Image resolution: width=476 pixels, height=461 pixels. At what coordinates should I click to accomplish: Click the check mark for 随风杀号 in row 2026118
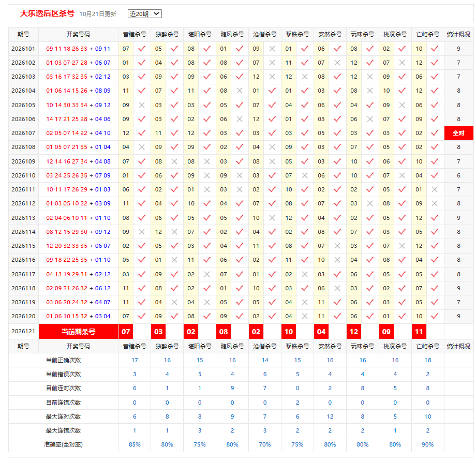click(x=240, y=288)
